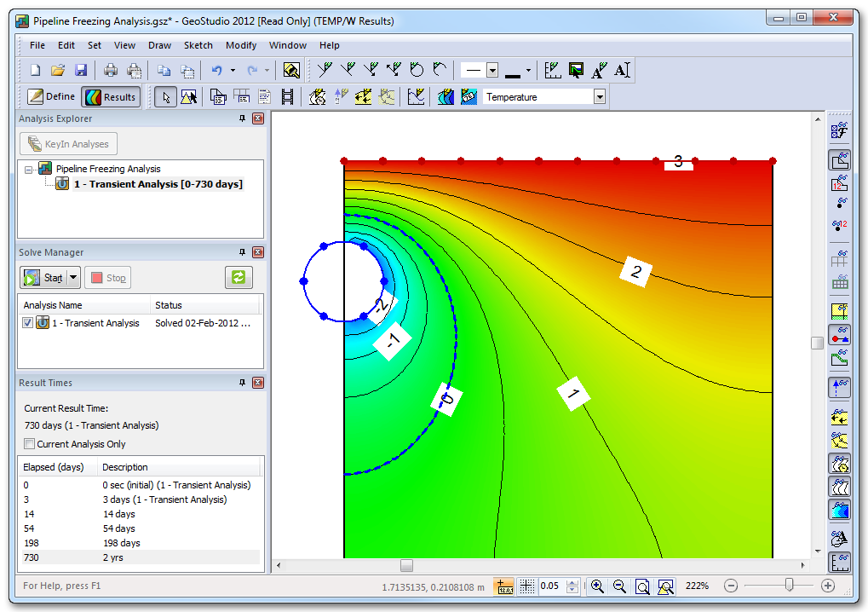Click the Zoom Out magnifier icon
The image size is (868, 612).
pos(619,586)
